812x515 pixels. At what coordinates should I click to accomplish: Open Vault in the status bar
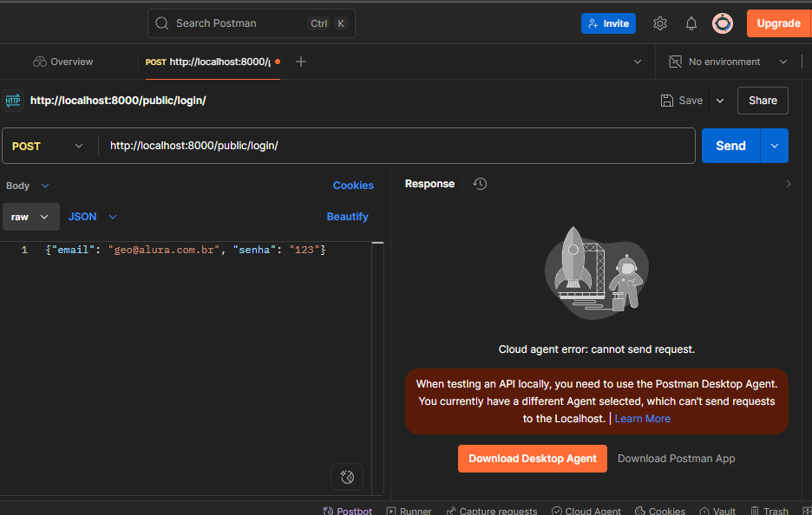pyautogui.click(x=717, y=511)
